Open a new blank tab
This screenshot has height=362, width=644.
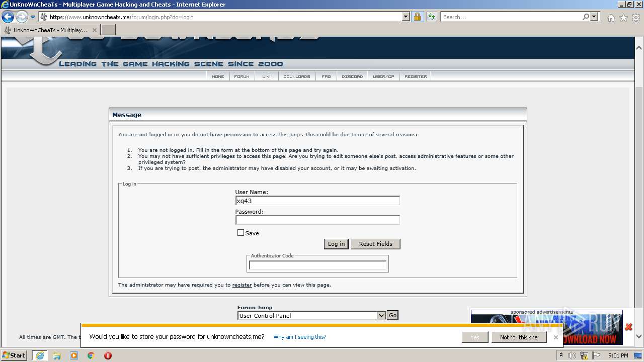pyautogui.click(x=108, y=30)
